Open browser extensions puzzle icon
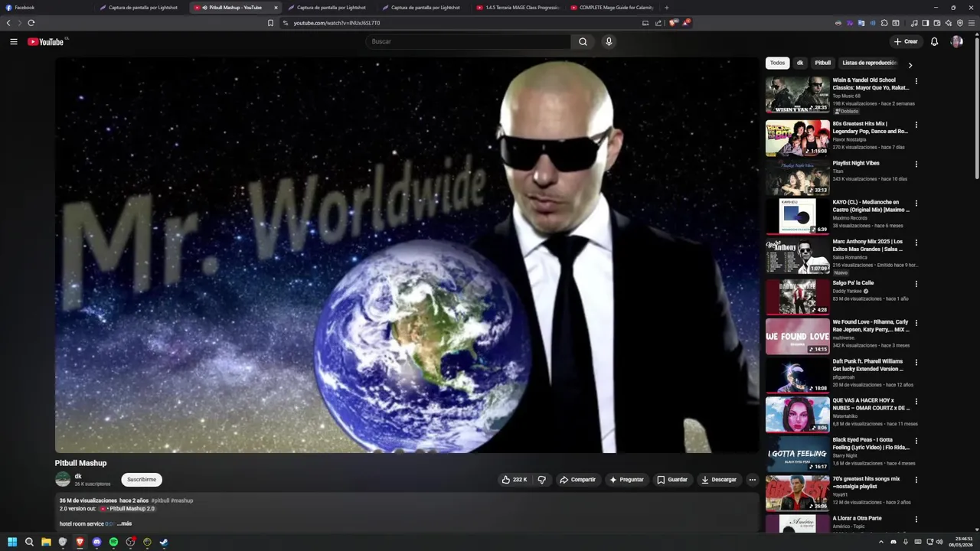 point(884,23)
